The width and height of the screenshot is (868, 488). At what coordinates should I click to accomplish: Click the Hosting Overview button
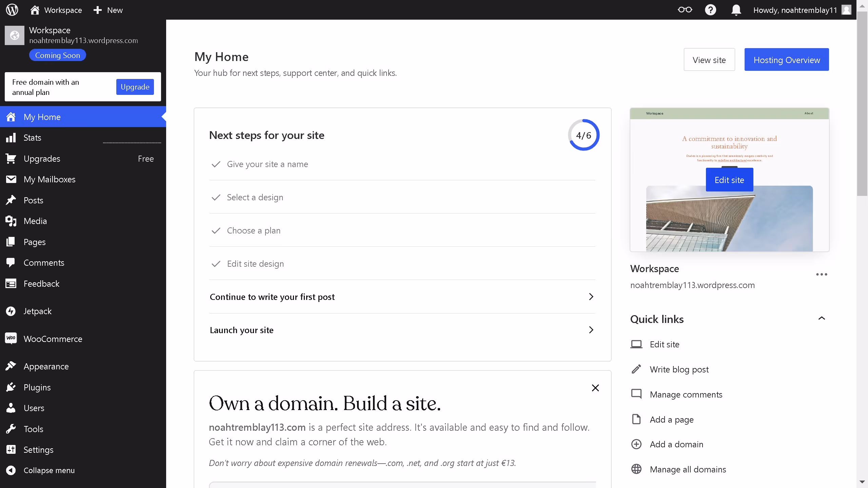(786, 60)
